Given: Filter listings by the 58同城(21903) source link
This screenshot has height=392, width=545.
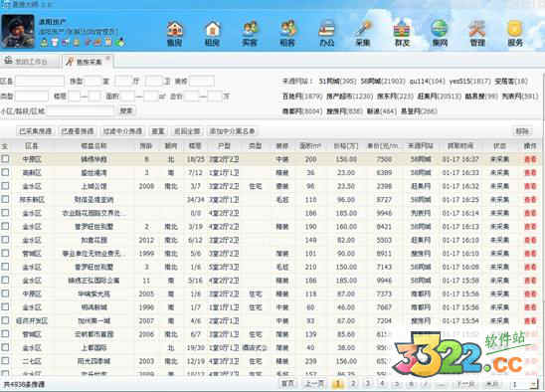Looking at the screenshot, I should click(x=383, y=82).
